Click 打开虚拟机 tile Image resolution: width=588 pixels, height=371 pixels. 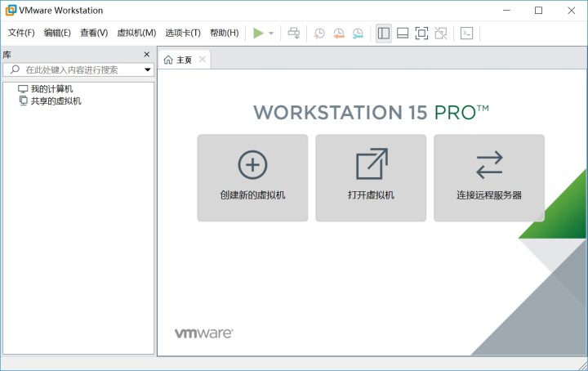click(371, 178)
